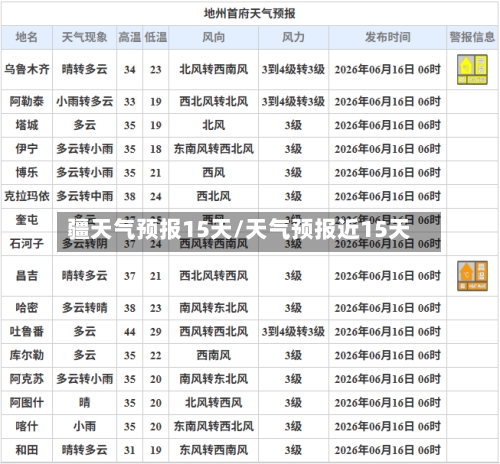
Task: Select the city name 和田
Action: tap(27, 450)
